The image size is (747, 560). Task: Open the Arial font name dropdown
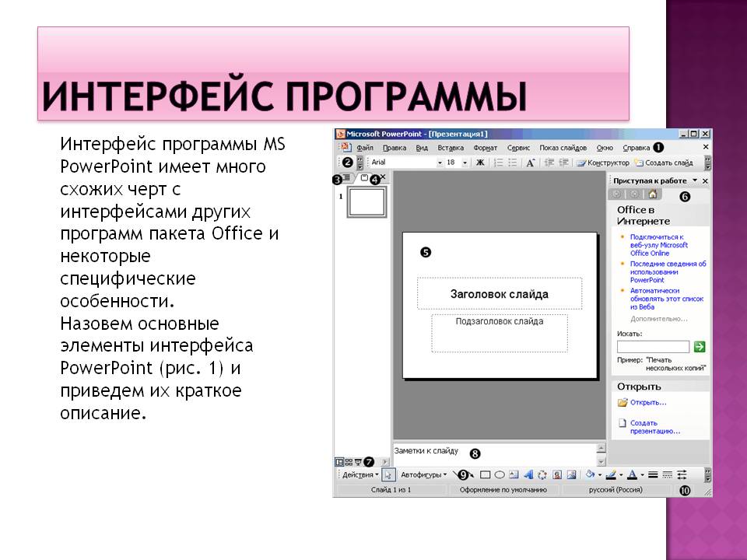[440, 163]
